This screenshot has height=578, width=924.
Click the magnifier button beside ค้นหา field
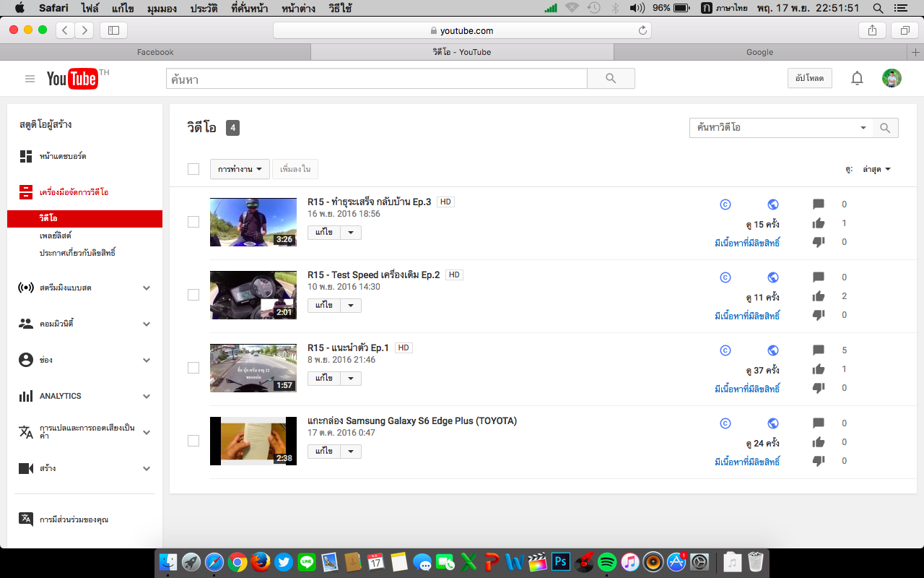click(611, 79)
